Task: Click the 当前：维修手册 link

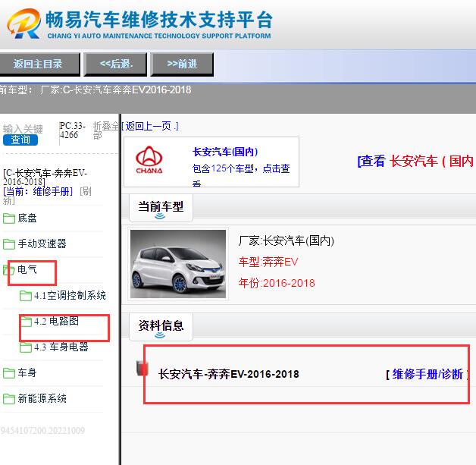Action: tap(38, 191)
